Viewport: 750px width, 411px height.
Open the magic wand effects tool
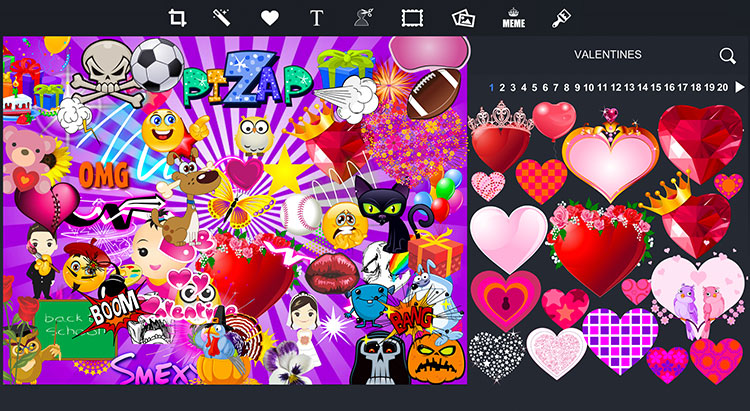tap(222, 18)
